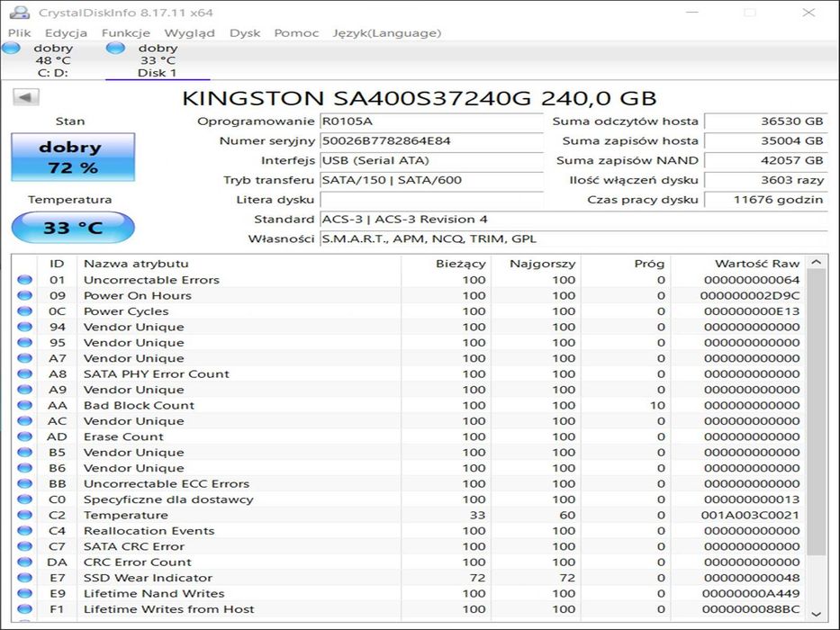
Task: Click the Wartość Raw column header
Action: coord(738,264)
